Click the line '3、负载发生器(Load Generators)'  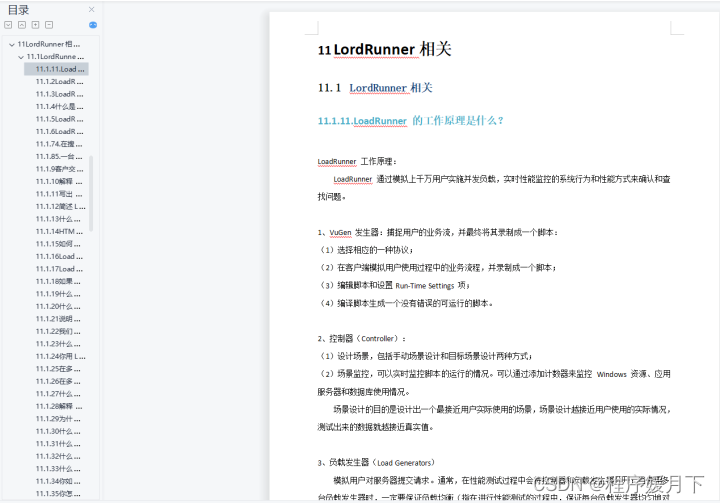[x=376, y=463]
